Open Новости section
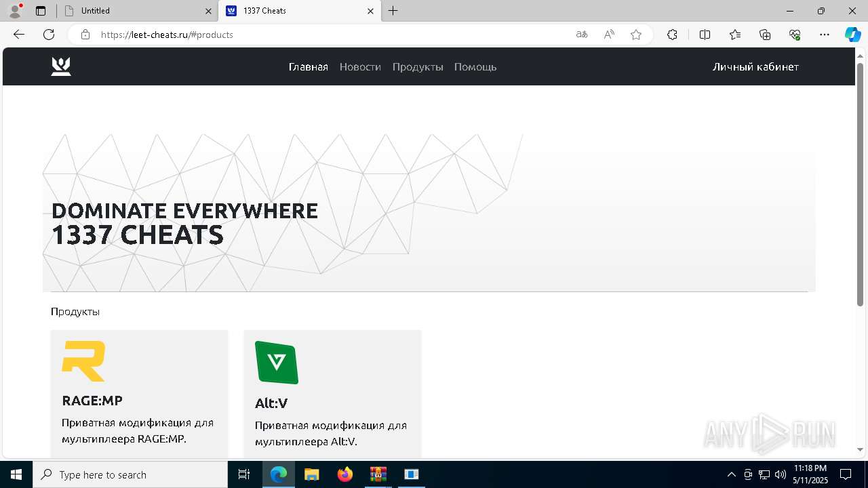868x488 pixels. click(x=360, y=67)
